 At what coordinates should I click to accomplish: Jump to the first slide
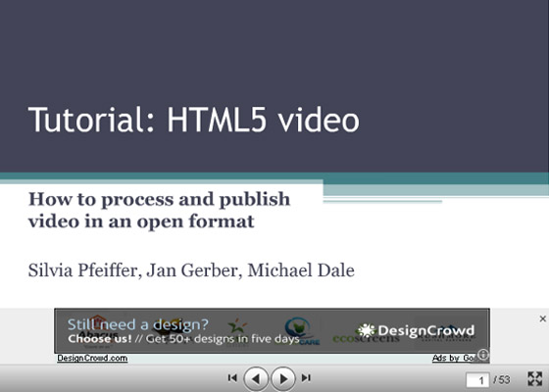232,378
